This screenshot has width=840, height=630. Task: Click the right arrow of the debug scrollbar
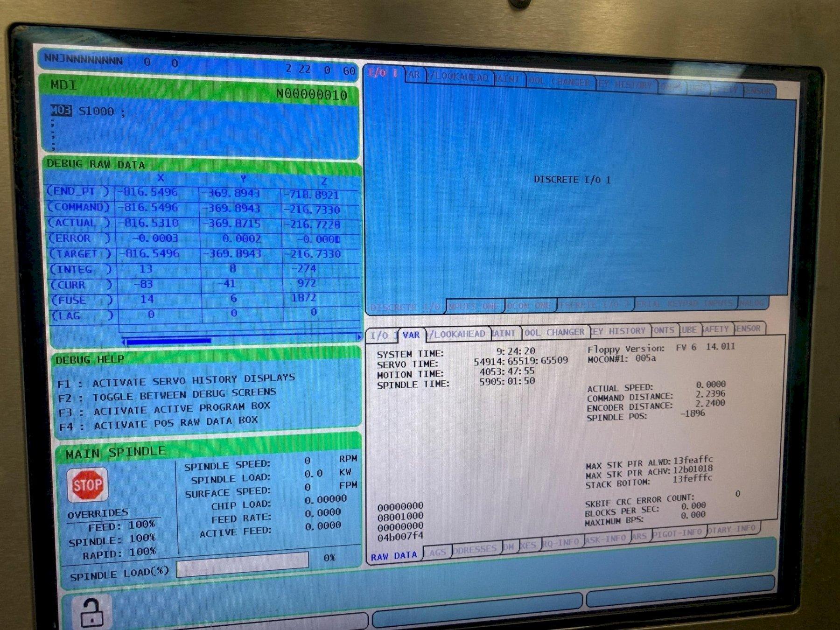358,336
